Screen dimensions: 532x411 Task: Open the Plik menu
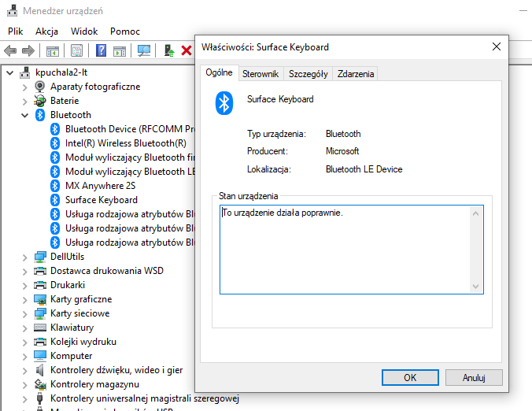(15, 31)
